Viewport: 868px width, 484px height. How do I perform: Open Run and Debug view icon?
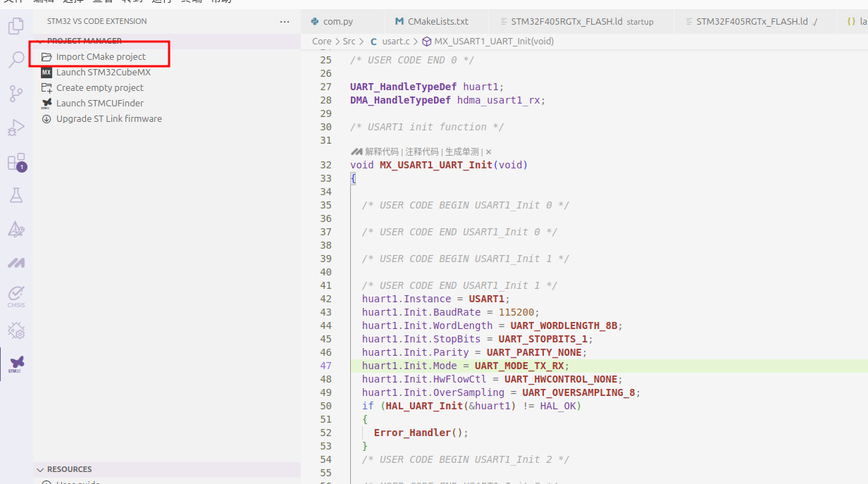point(15,128)
